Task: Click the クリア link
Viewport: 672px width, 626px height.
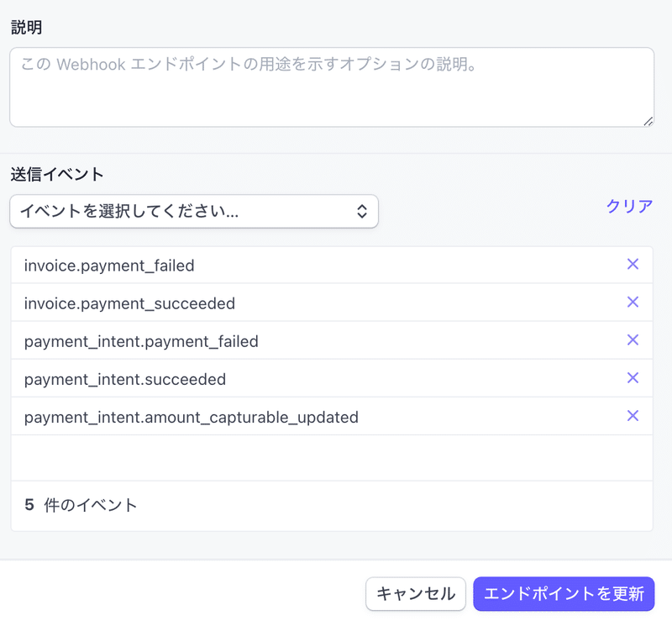Action: point(629,206)
